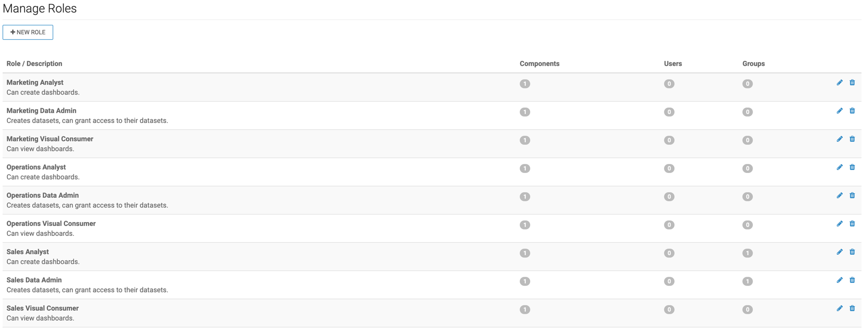Click the Sales Analyst groups count badge

click(747, 253)
